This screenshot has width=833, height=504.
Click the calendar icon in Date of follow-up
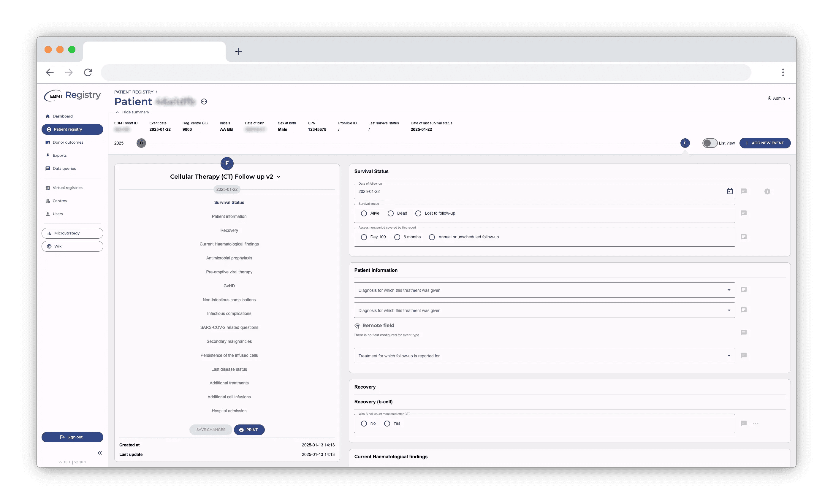point(730,191)
